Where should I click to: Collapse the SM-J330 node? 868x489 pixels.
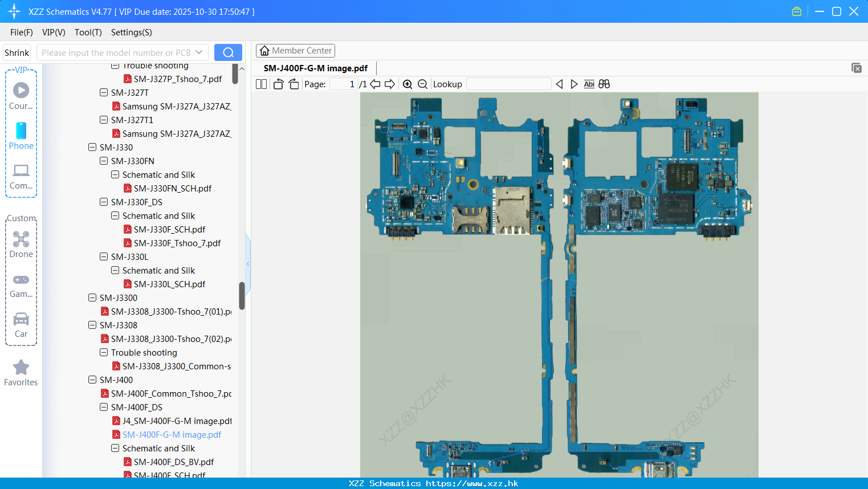click(x=92, y=147)
